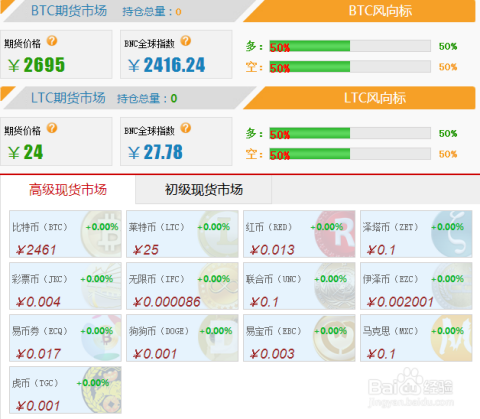The height and width of the screenshot is (419, 480).
Task: Open 易币券（ECQ）market name
Action: 40,331
